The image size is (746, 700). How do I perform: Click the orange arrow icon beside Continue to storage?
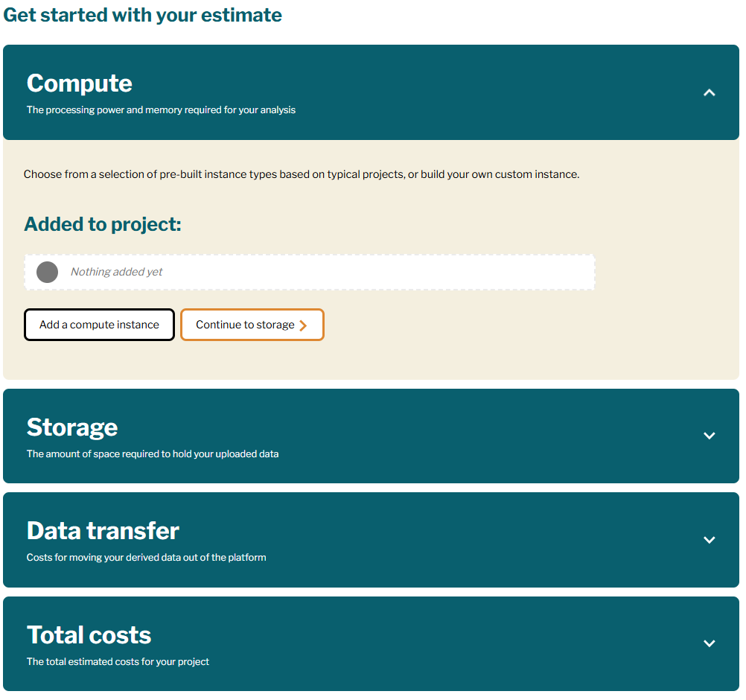pyautogui.click(x=303, y=325)
